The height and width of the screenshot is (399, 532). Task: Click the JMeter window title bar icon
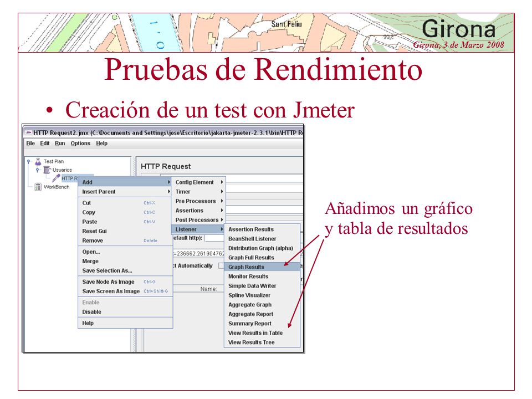pyautogui.click(x=29, y=132)
